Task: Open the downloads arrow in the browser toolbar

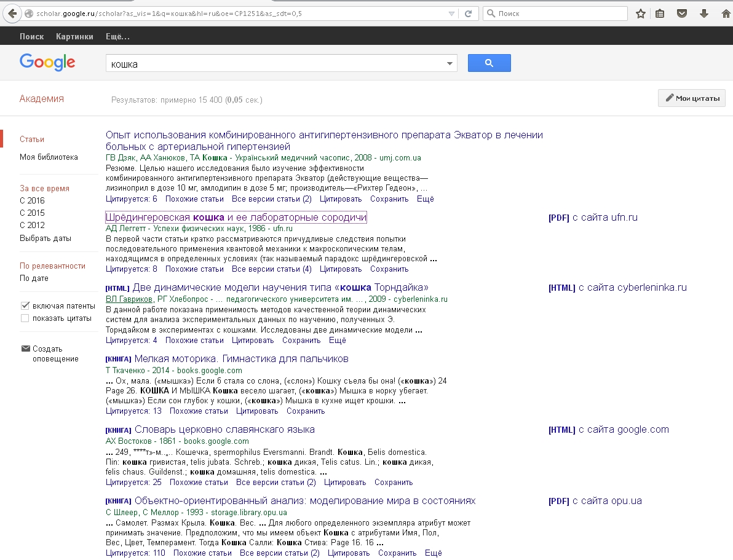Action: (704, 14)
